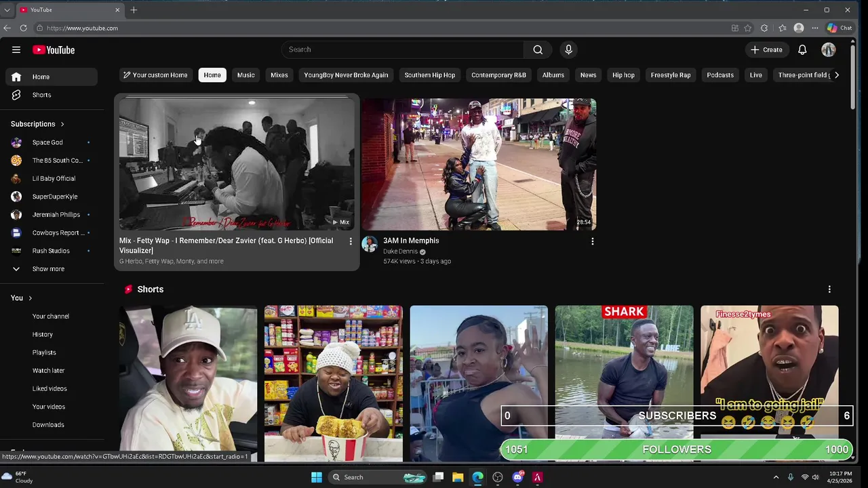Image resolution: width=868 pixels, height=488 pixels.
Task: Open options for 3AM In Memphis video
Action: pyautogui.click(x=593, y=241)
